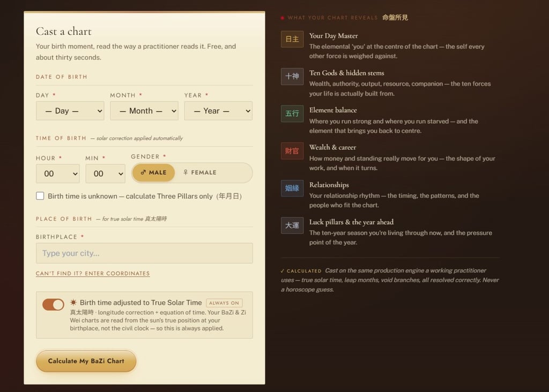549x392 pixels.
Task: Click the Birth time adjusted to True Solar Time text
Action: (x=141, y=303)
